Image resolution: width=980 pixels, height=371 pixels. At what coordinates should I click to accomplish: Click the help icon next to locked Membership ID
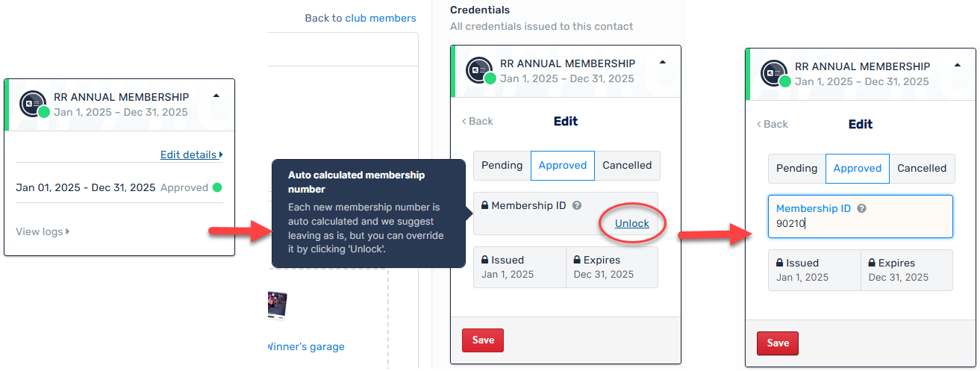point(577,205)
